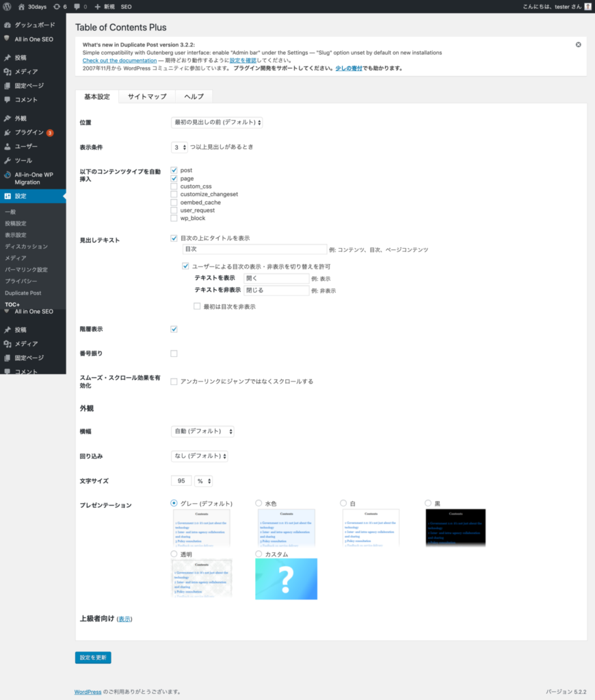Switch to the サイトマップ tab
This screenshot has height=700, width=595.
(147, 97)
